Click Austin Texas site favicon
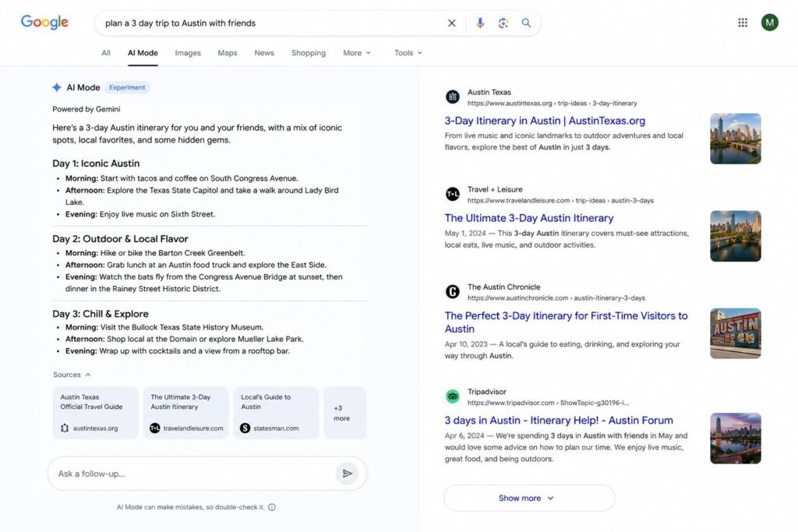Viewport: 798px width, 532px height. [453, 97]
